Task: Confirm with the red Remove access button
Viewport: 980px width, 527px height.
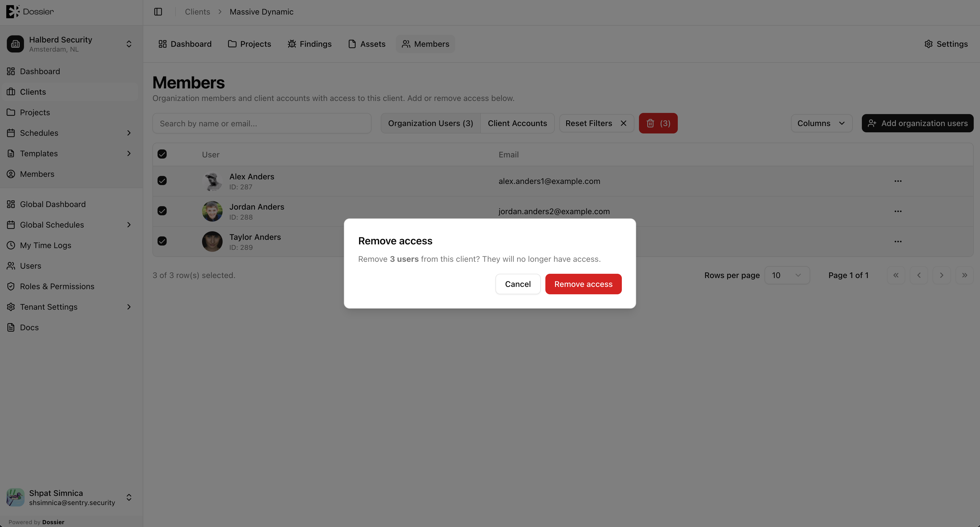Action: tap(583, 284)
